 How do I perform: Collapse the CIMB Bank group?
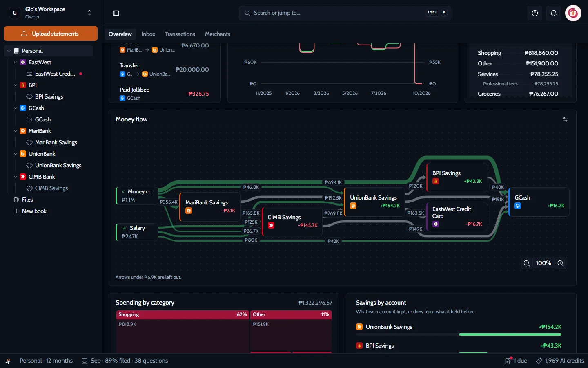16,177
